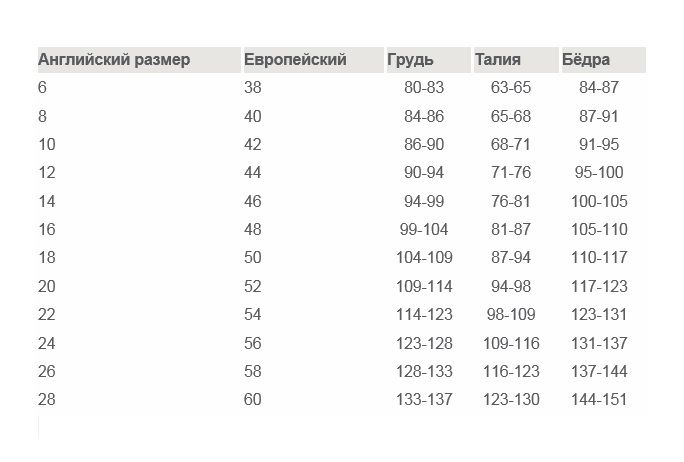Viewport: 684px width, 462px height.
Task: Click the "Европейский" column header
Action: (295, 60)
